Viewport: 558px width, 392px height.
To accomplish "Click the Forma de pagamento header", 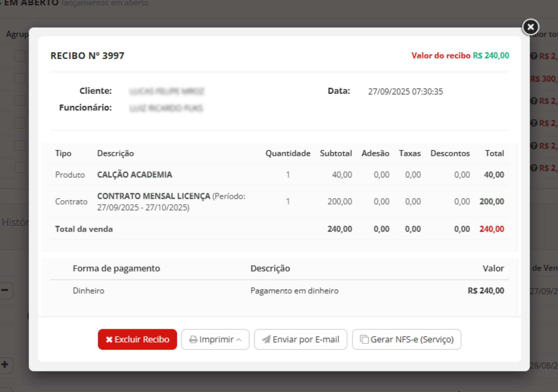I will click(x=116, y=269).
